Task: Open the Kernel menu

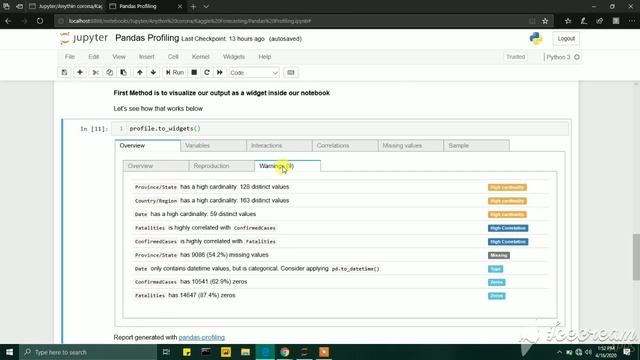Action: (x=200, y=57)
